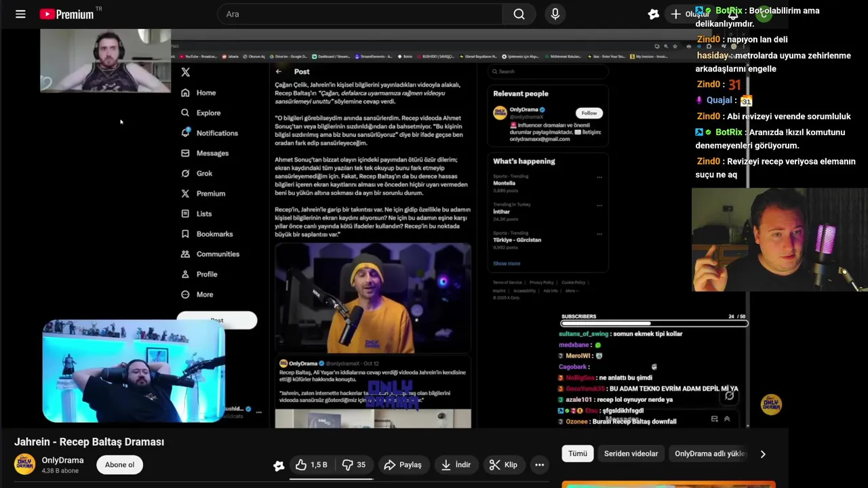Click the 'Jahrein - Recep Baltaş Draması' title
The height and width of the screenshot is (488, 868).
tap(90, 442)
